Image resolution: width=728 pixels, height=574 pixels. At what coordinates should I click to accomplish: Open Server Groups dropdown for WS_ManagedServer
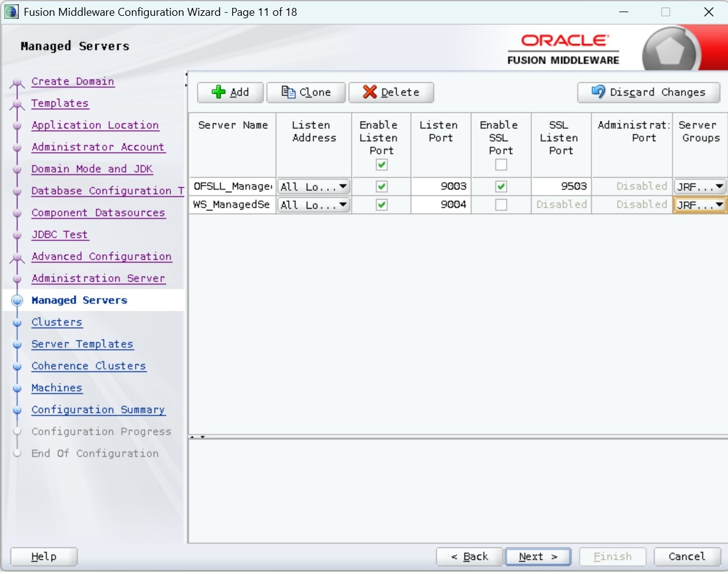point(699,205)
